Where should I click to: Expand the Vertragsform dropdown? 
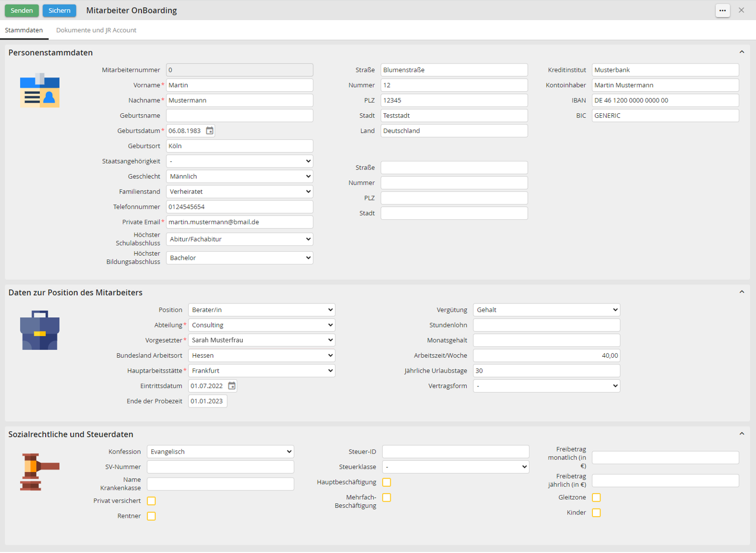pyautogui.click(x=546, y=386)
